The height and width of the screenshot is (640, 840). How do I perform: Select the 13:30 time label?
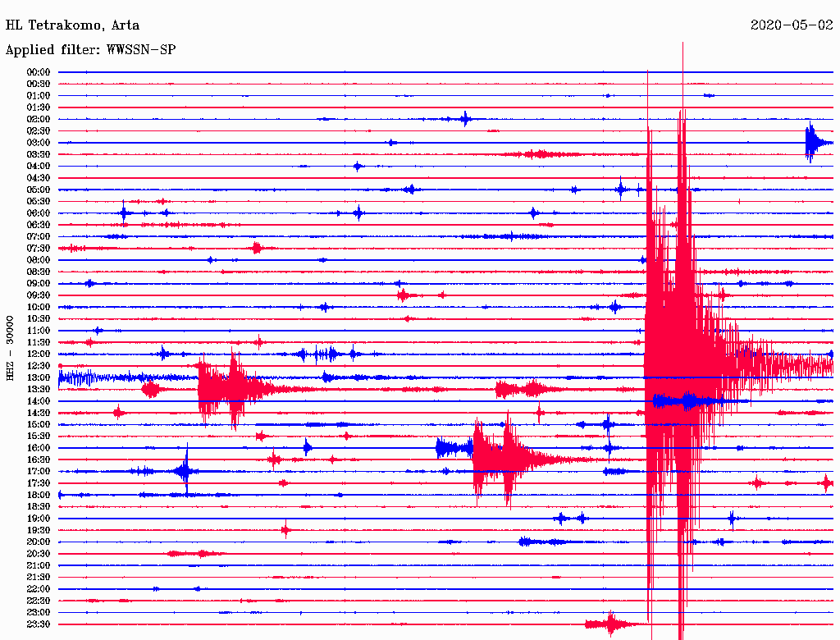(38, 390)
